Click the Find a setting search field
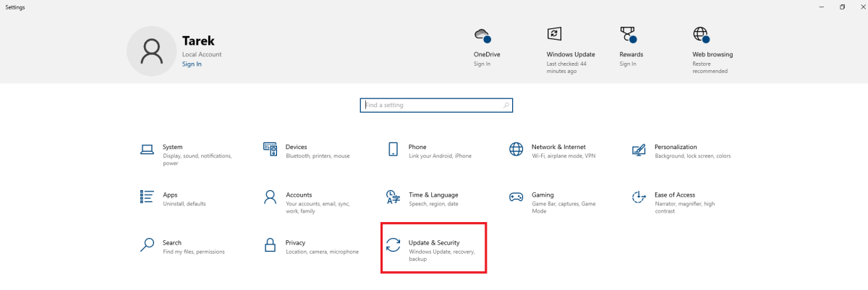The image size is (868, 290). tap(436, 106)
